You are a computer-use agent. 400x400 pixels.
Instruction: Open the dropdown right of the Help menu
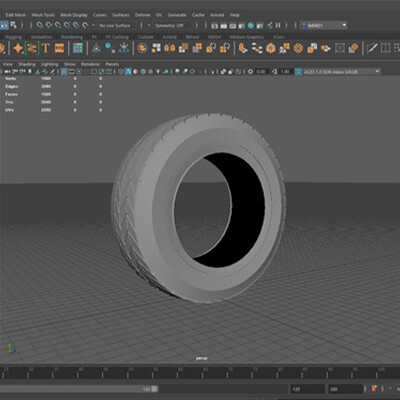click(324, 25)
